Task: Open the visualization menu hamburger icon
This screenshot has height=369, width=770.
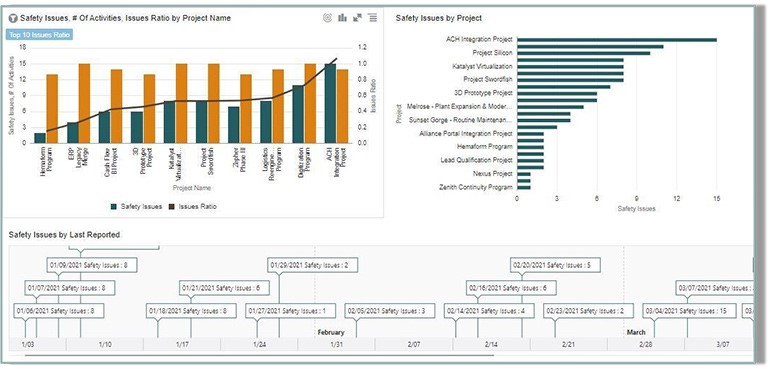Action: (373, 18)
